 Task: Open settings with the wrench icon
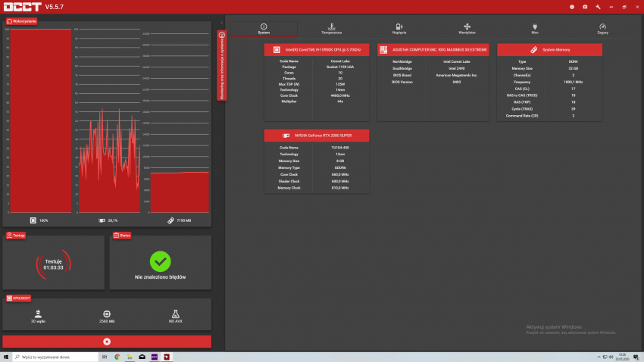click(598, 7)
